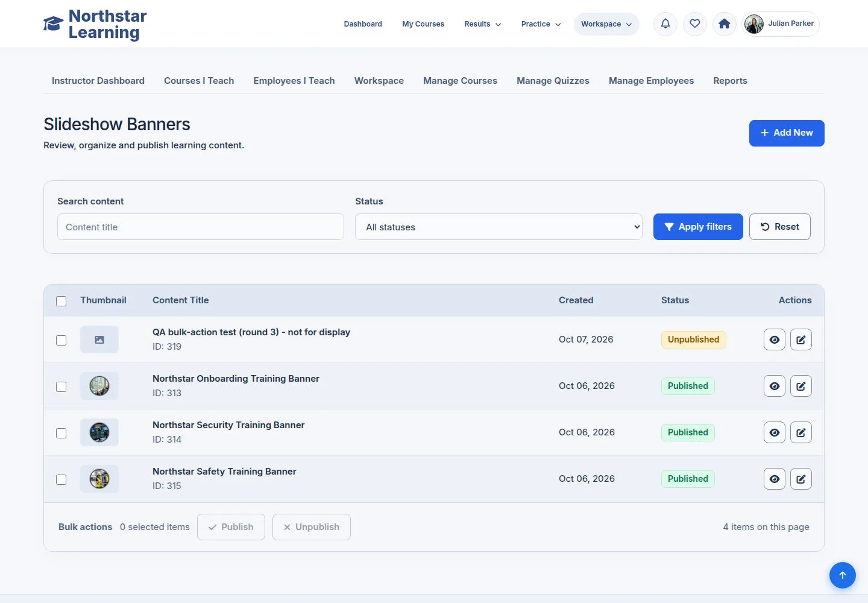The width and height of the screenshot is (868, 603).
Task: Click the bulk Publish button
Action: point(231,527)
